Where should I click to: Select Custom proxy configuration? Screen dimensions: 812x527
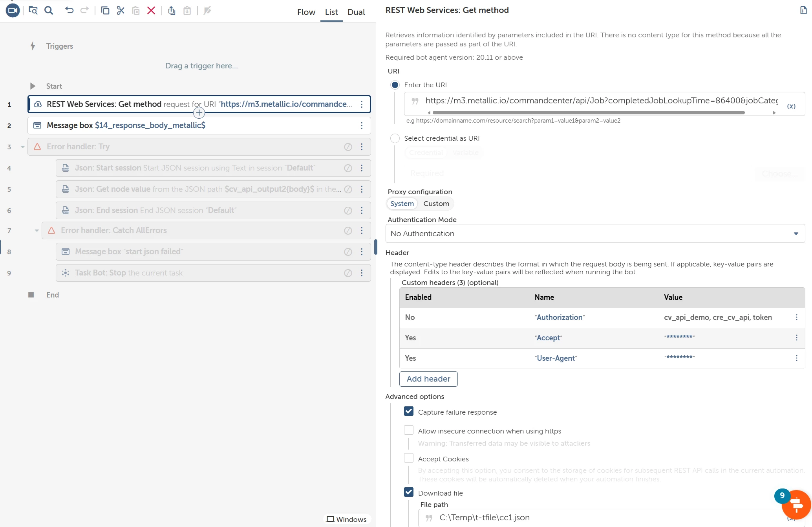pos(436,204)
